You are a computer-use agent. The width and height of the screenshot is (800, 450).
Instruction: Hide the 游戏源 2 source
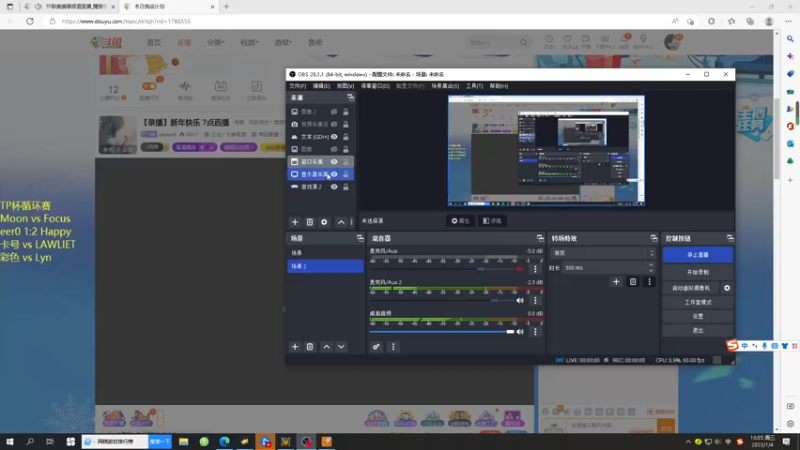(x=334, y=187)
